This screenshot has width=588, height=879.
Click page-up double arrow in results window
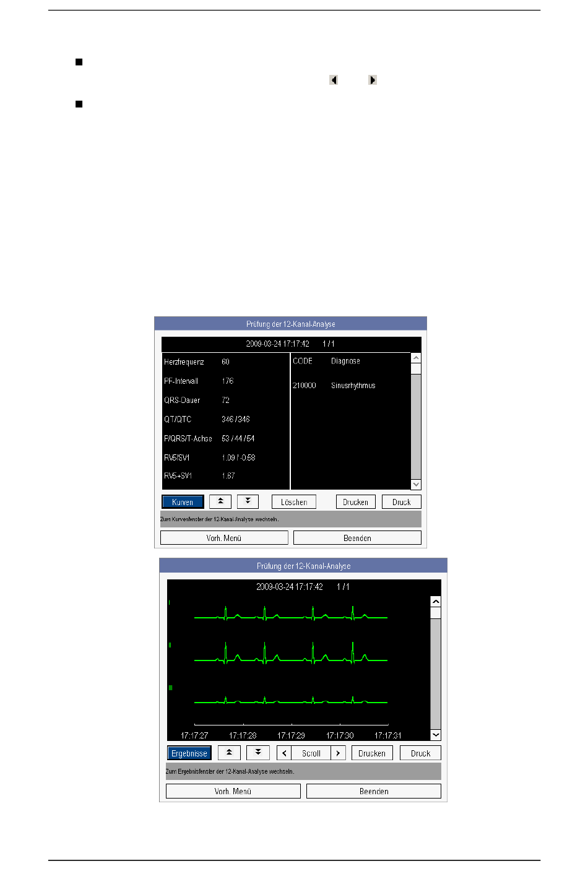click(220, 501)
